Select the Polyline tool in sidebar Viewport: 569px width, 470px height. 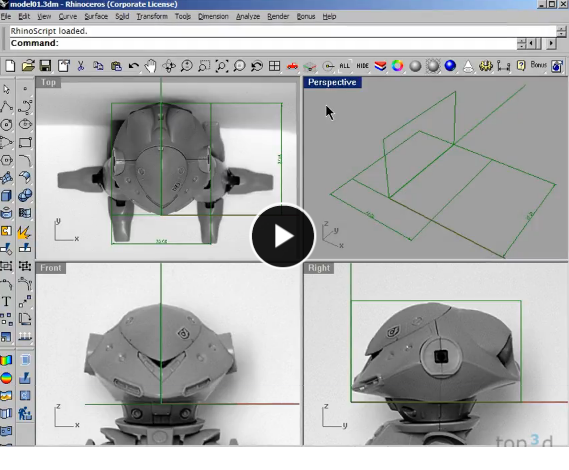tap(6, 107)
